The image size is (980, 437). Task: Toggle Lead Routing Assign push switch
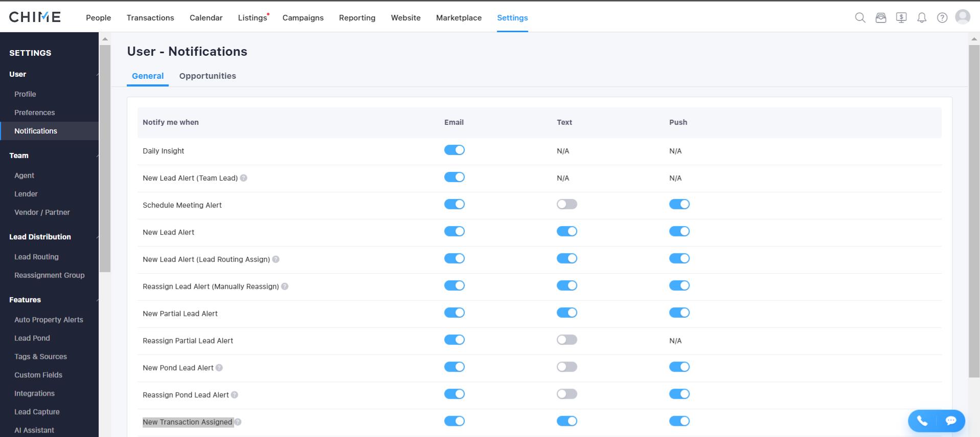coord(679,258)
